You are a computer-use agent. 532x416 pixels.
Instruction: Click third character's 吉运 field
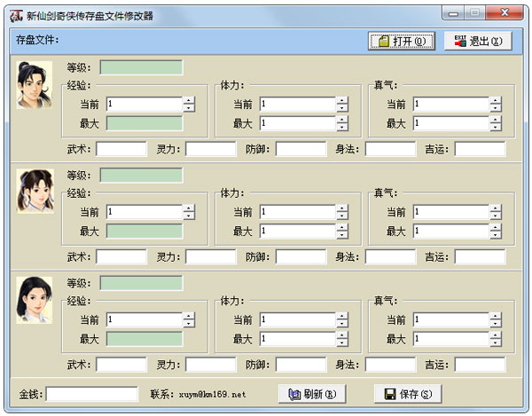[x=480, y=365]
